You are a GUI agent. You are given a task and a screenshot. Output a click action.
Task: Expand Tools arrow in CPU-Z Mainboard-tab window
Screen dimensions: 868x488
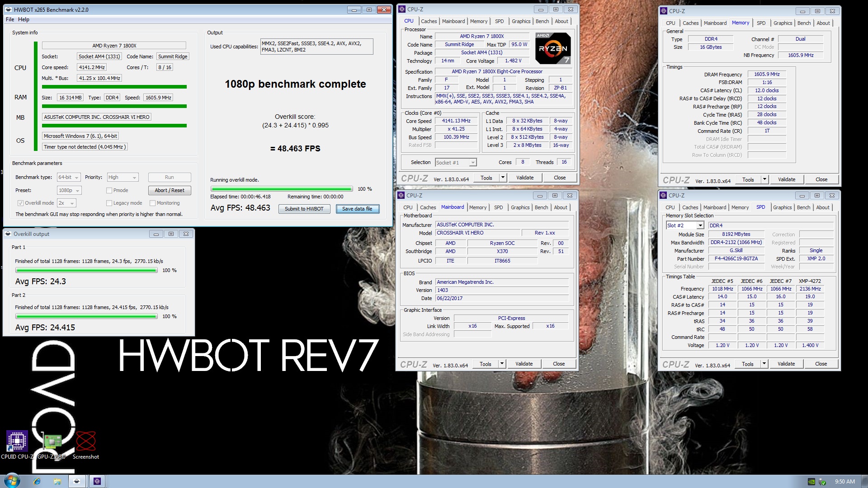coord(501,364)
